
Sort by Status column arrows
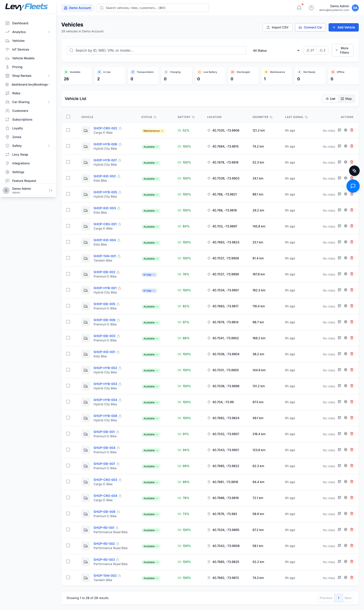point(155,117)
